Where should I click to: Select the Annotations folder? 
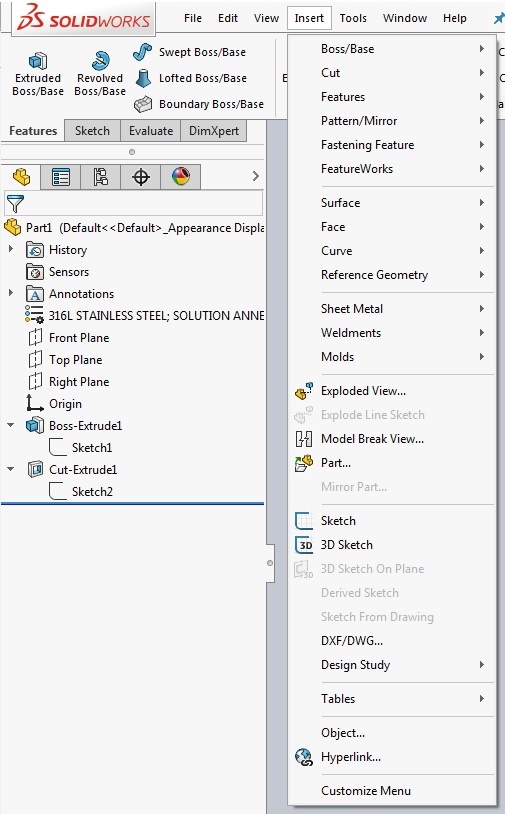[x=70, y=294]
